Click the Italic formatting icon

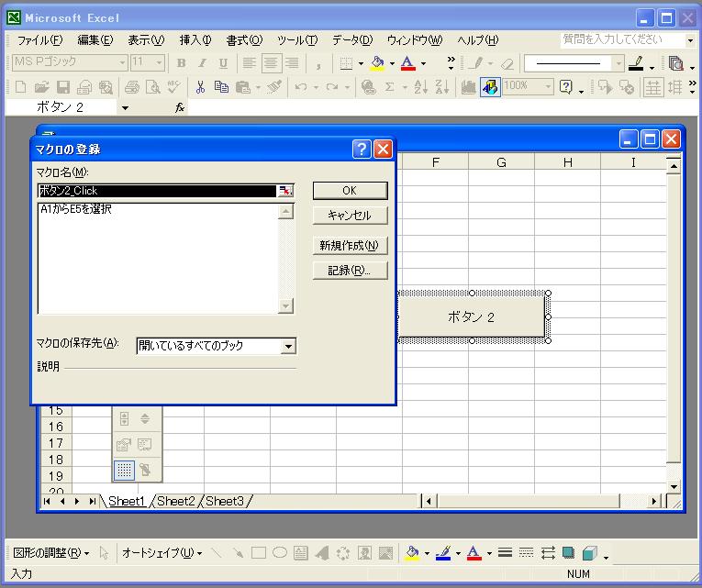pos(203,63)
